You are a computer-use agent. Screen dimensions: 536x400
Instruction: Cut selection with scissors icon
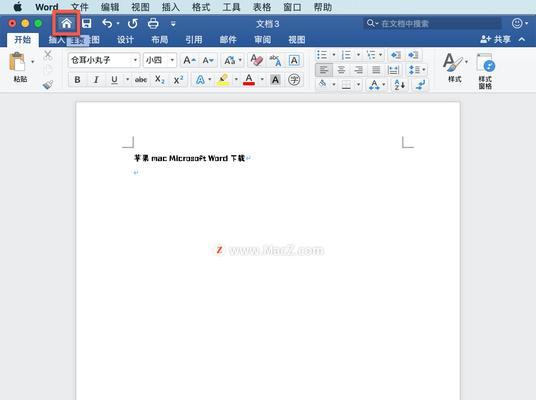click(x=48, y=55)
